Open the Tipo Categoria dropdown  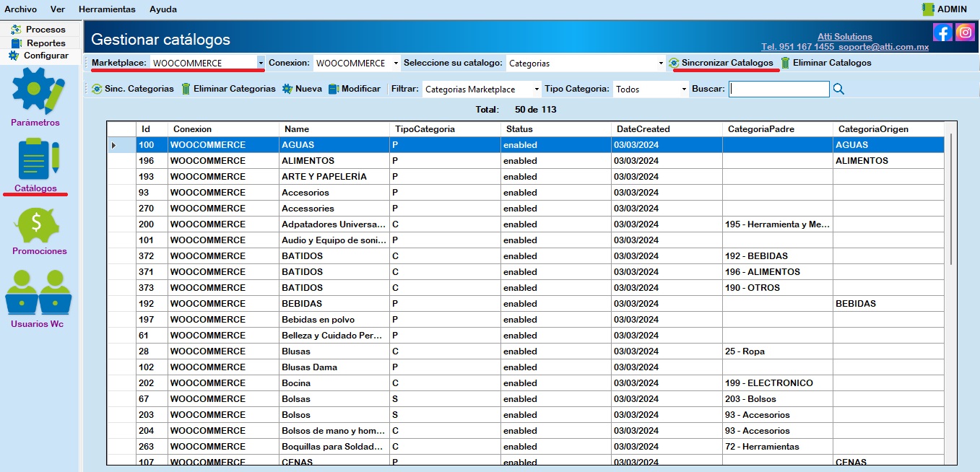tap(684, 89)
